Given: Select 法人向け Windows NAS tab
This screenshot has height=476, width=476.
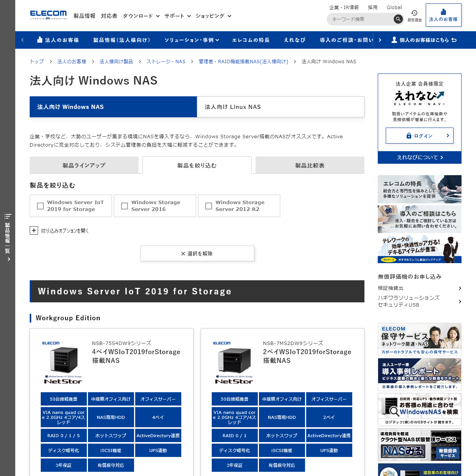Looking at the screenshot, I should coord(113,107).
